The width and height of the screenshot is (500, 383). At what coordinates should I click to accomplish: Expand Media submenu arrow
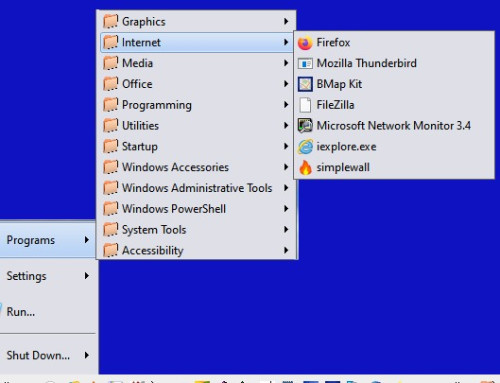(286, 63)
